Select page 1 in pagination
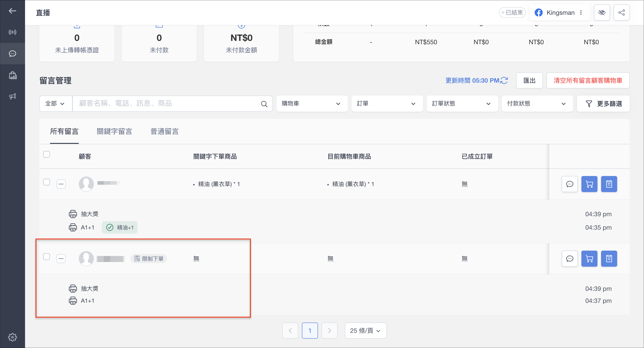644x348 pixels. [310, 331]
